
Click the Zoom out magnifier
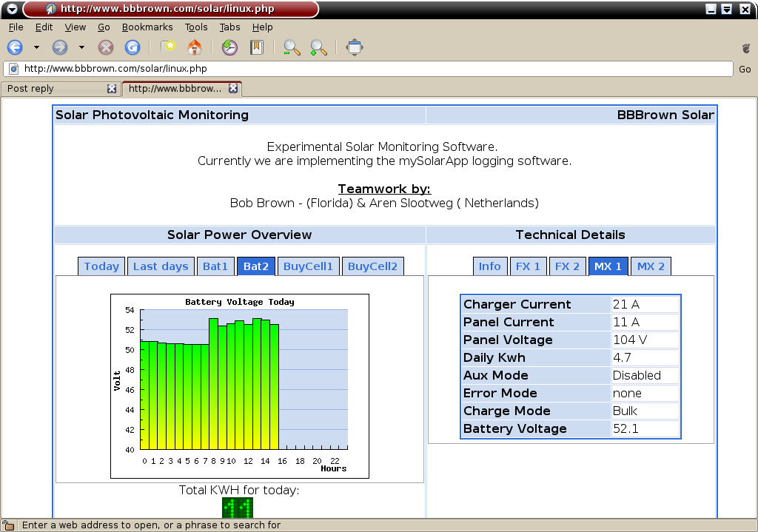coord(292,47)
